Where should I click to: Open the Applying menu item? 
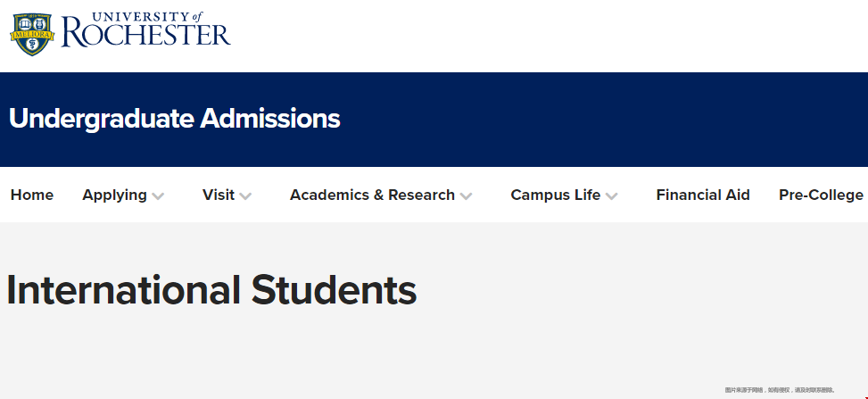pyautogui.click(x=114, y=195)
